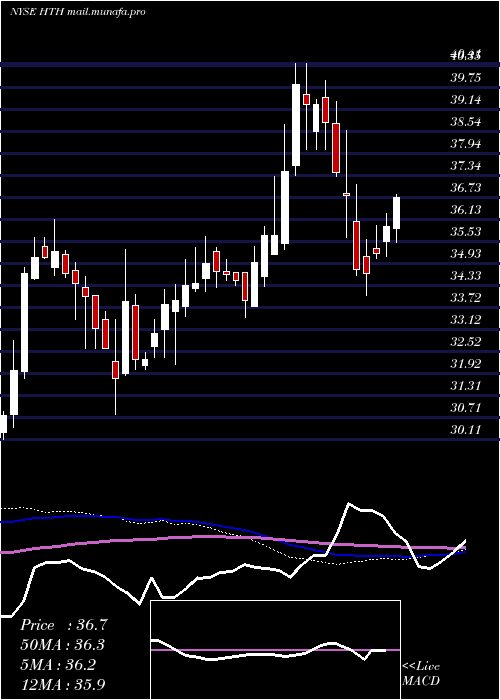Click the 31.92 price axis label
Viewport: 500px width, 700px height.
click(x=466, y=363)
